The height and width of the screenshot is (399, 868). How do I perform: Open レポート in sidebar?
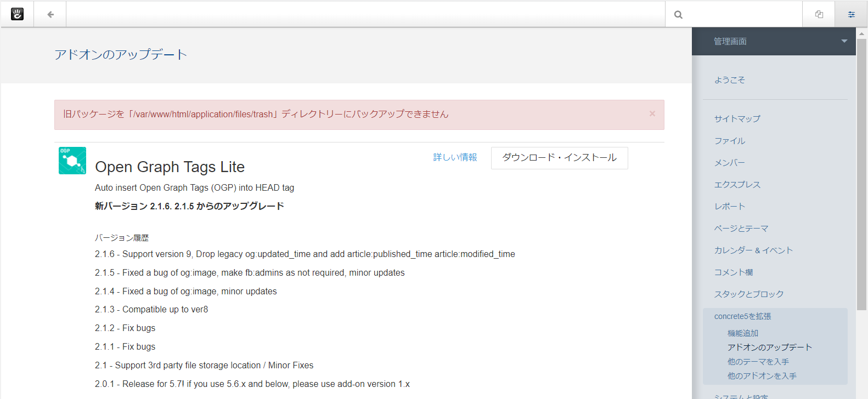point(729,207)
